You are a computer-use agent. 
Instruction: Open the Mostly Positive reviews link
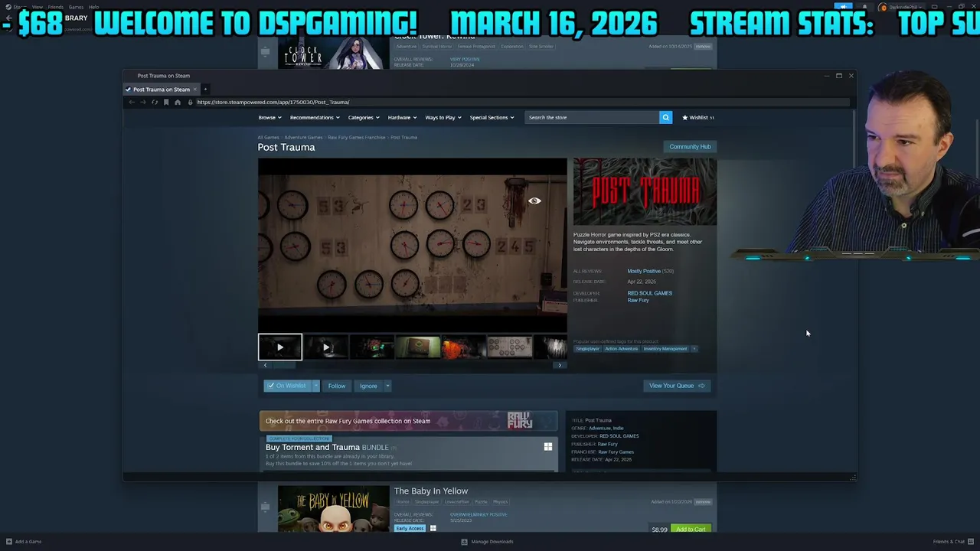coord(644,271)
